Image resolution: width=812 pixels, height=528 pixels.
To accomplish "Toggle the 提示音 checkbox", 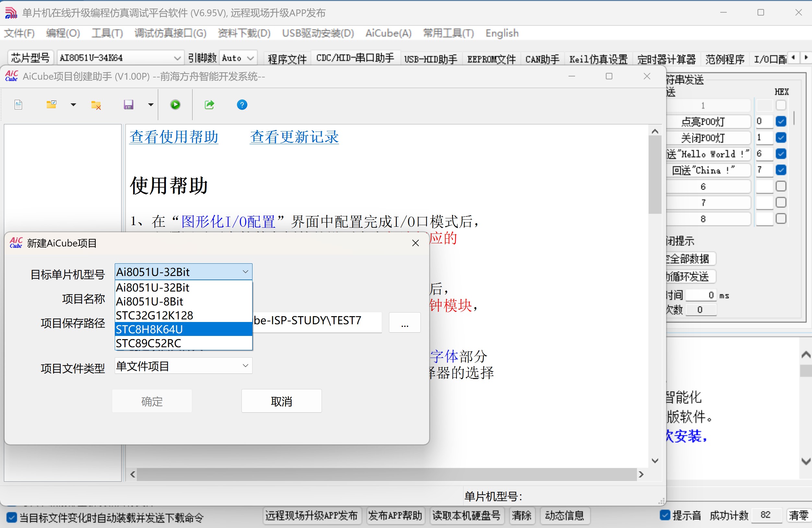I will coord(665,515).
